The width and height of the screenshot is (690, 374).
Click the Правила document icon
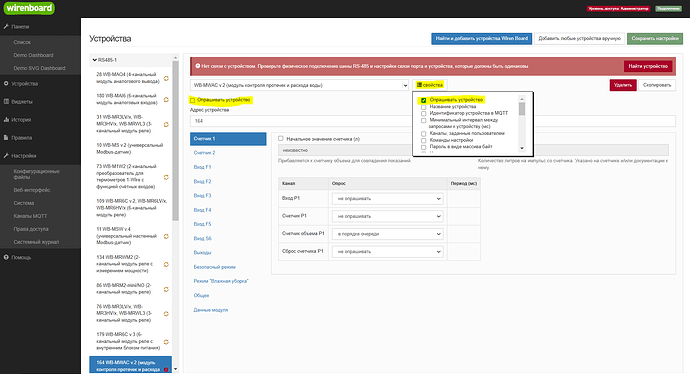point(6,137)
